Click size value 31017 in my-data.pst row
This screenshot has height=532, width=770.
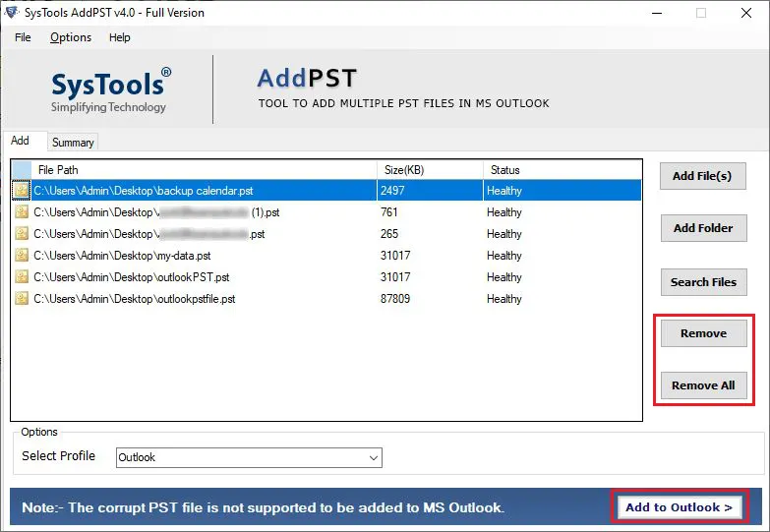pos(395,256)
